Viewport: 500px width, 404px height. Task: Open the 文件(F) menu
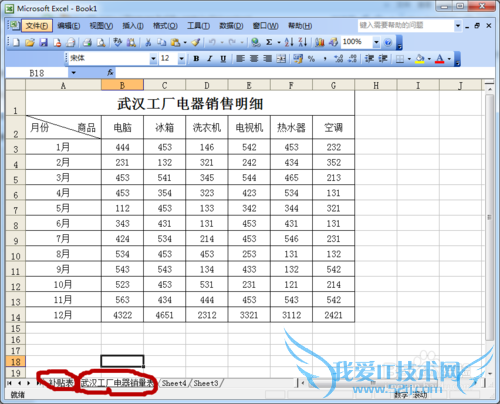click(x=37, y=26)
